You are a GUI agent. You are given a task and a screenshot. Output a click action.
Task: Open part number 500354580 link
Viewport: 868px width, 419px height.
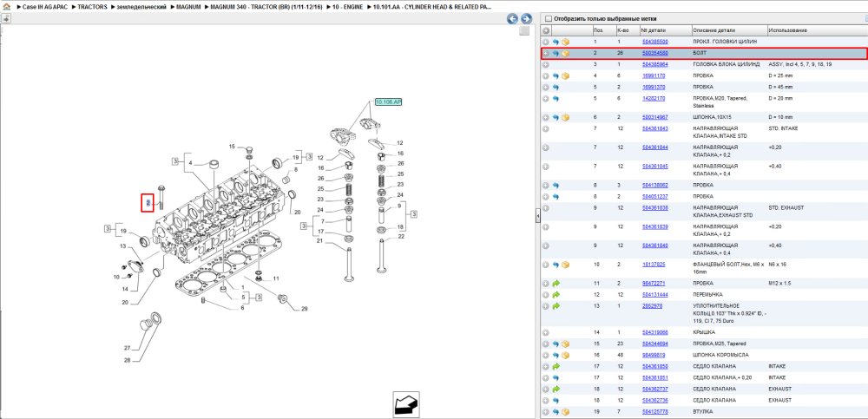(x=654, y=54)
